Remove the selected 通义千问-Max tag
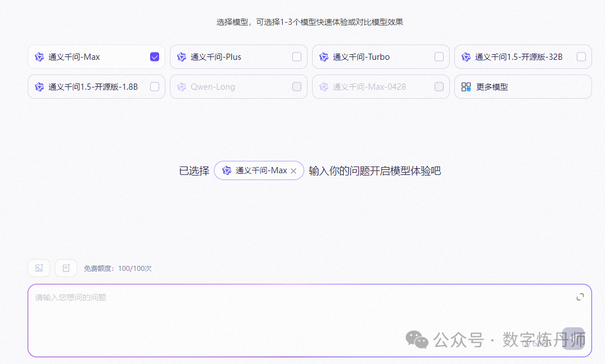 coord(293,171)
